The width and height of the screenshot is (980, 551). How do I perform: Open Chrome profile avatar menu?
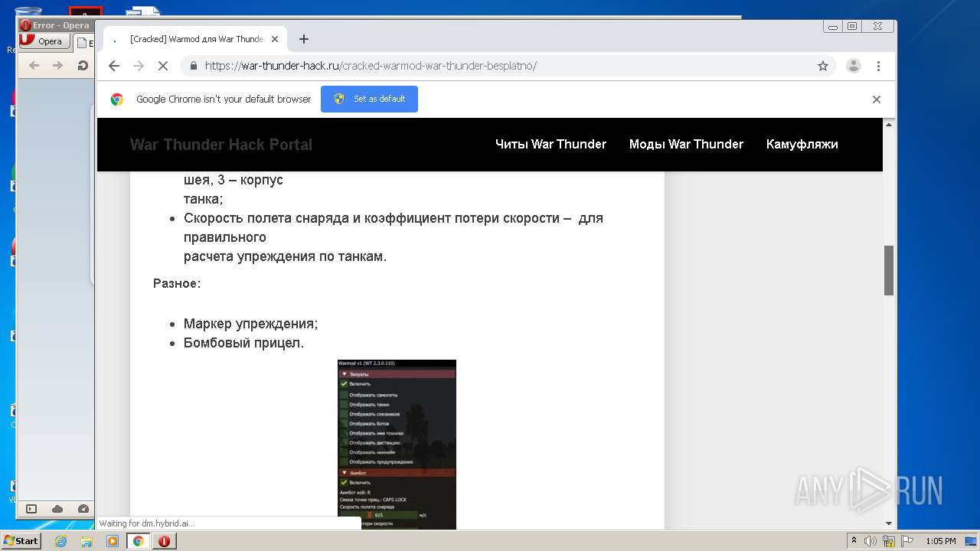click(x=854, y=66)
